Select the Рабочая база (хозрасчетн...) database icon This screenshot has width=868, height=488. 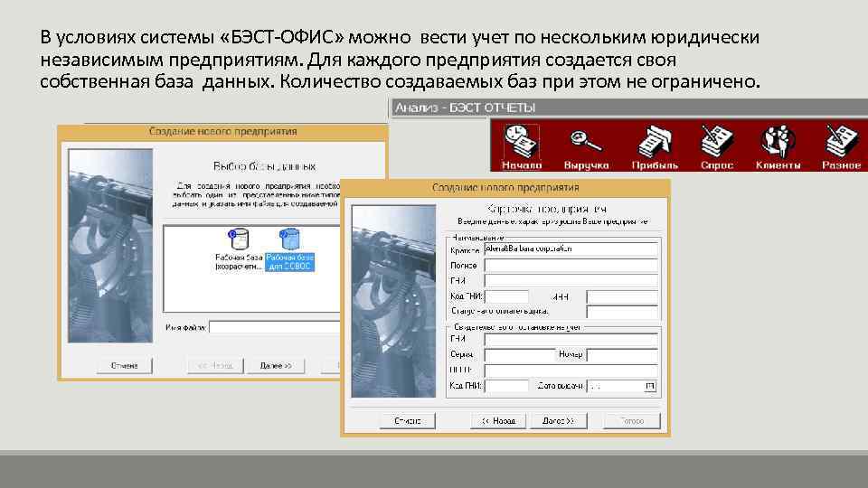pos(239,249)
